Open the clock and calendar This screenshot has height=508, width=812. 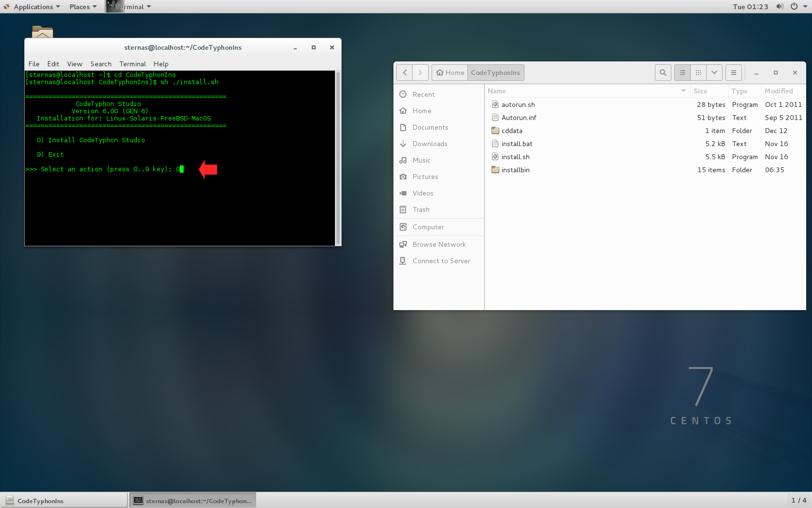click(750, 7)
